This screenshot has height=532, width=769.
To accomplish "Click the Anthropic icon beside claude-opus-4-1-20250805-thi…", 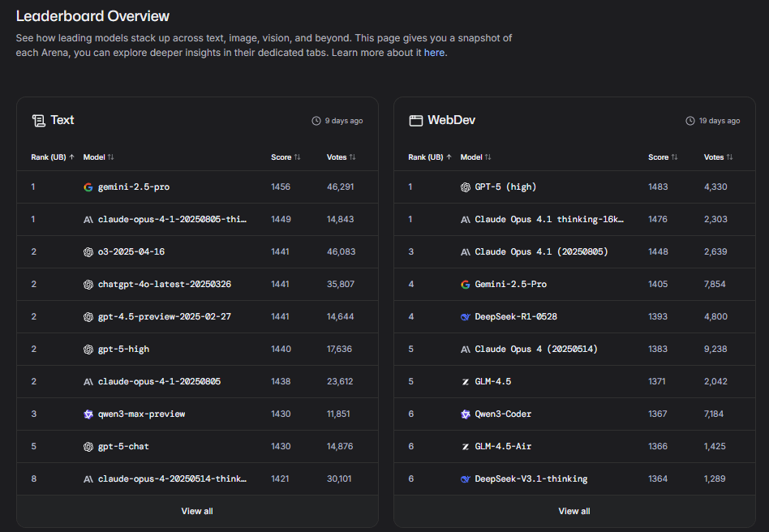I will pos(88,219).
